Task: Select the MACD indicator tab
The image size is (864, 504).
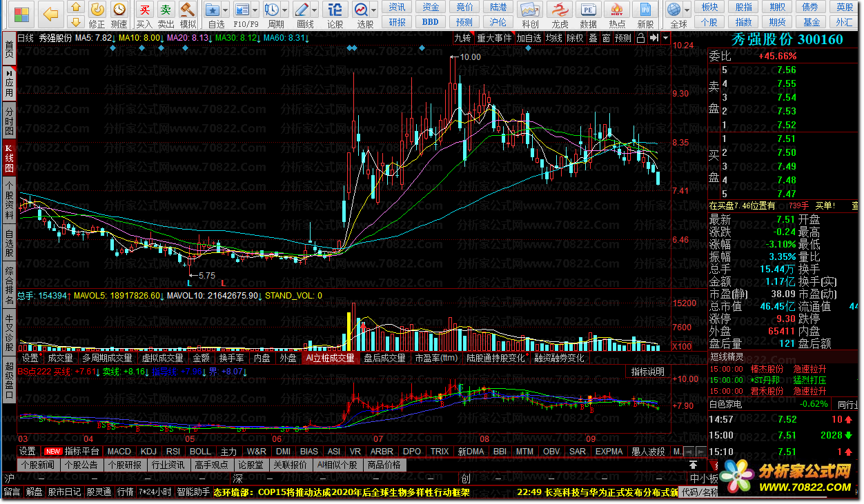Action: (119, 452)
